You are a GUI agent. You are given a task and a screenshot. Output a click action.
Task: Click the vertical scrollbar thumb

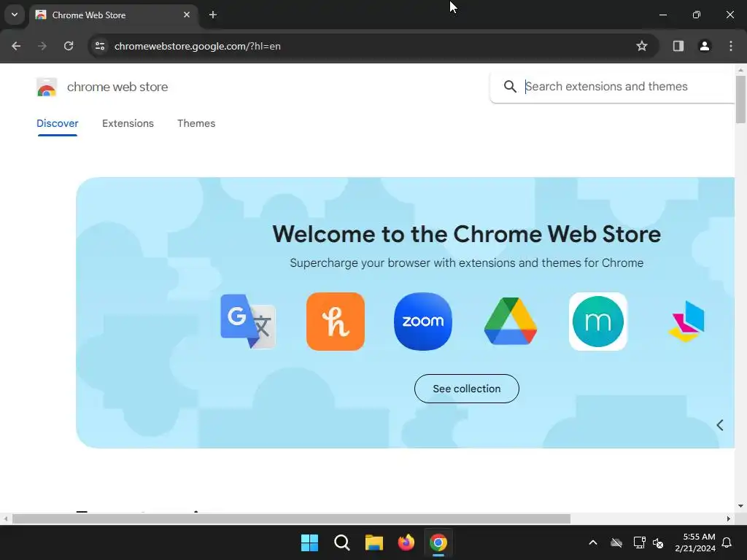coord(740,99)
